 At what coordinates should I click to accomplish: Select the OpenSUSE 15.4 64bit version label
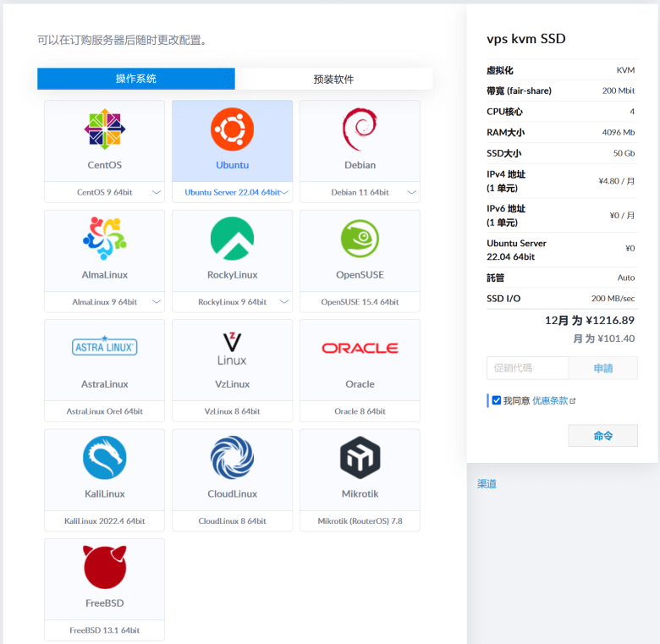click(x=360, y=302)
